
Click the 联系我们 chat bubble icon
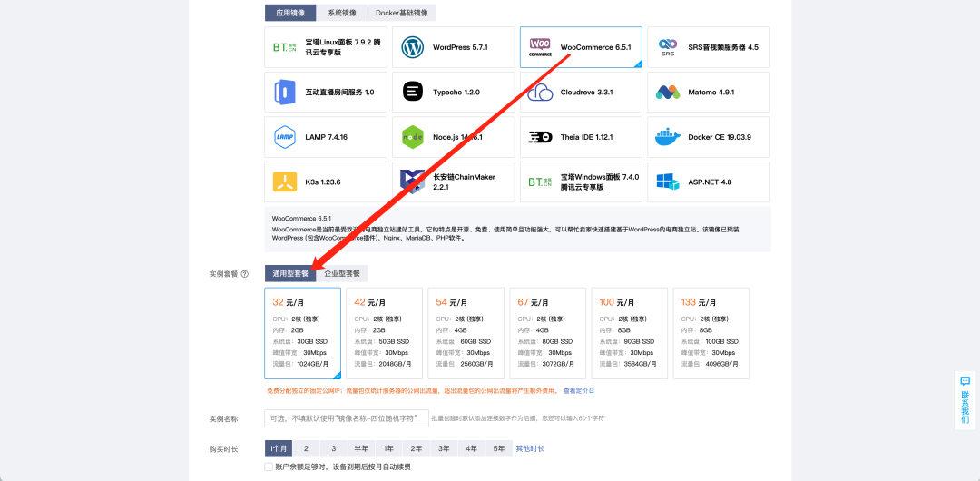point(965,381)
